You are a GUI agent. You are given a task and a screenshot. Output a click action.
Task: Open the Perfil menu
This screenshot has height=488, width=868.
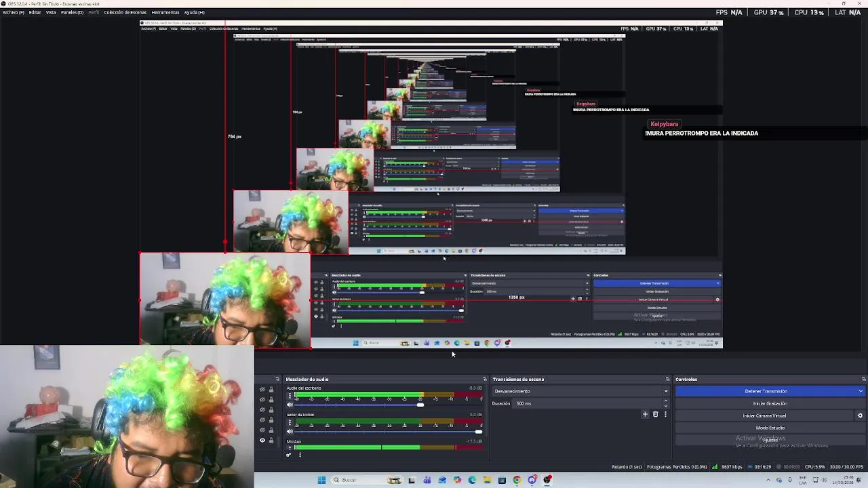[94, 12]
